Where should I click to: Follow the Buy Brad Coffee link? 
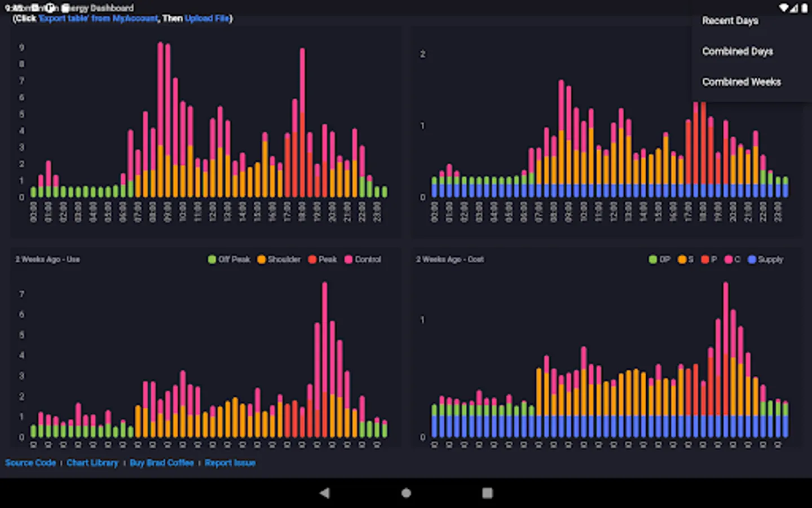pos(162,463)
